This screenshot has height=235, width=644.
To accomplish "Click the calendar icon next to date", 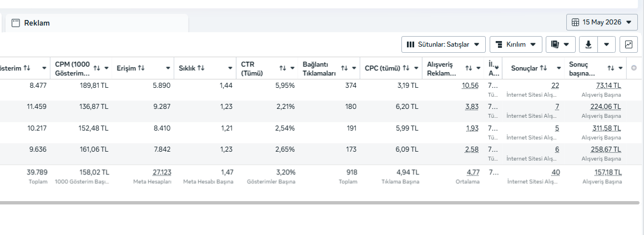I will click(x=576, y=22).
